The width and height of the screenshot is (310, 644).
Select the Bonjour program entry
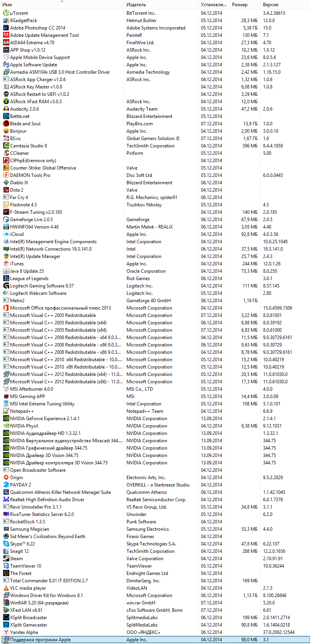(x=18, y=131)
